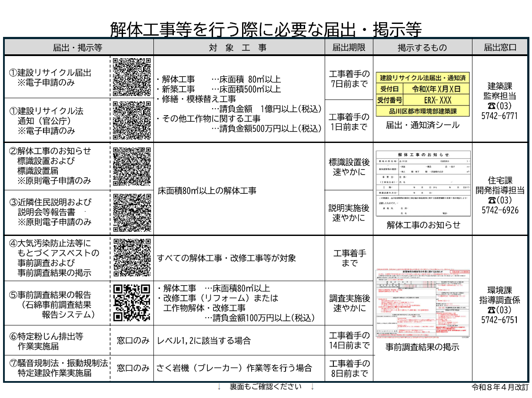Click 窓口のみ in the 特定粉じん row
This screenshot has height=398, width=532.
click(x=133, y=341)
